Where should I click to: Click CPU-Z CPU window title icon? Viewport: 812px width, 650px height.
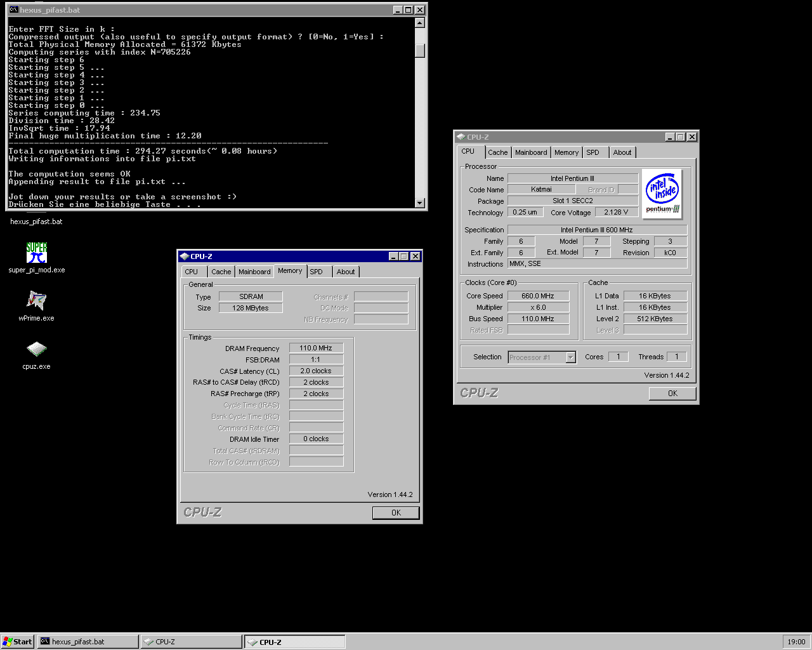coord(461,137)
